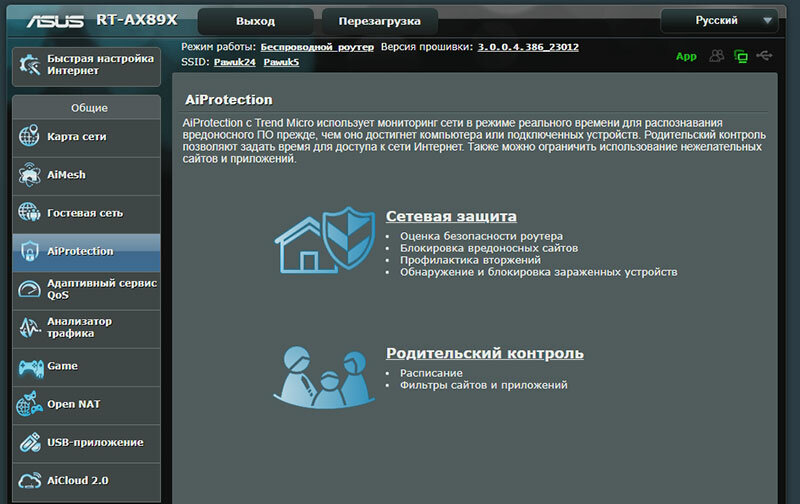Click Фильтры сайтов и приложений text
Viewport: 800px width, 504px height.
pos(483,385)
